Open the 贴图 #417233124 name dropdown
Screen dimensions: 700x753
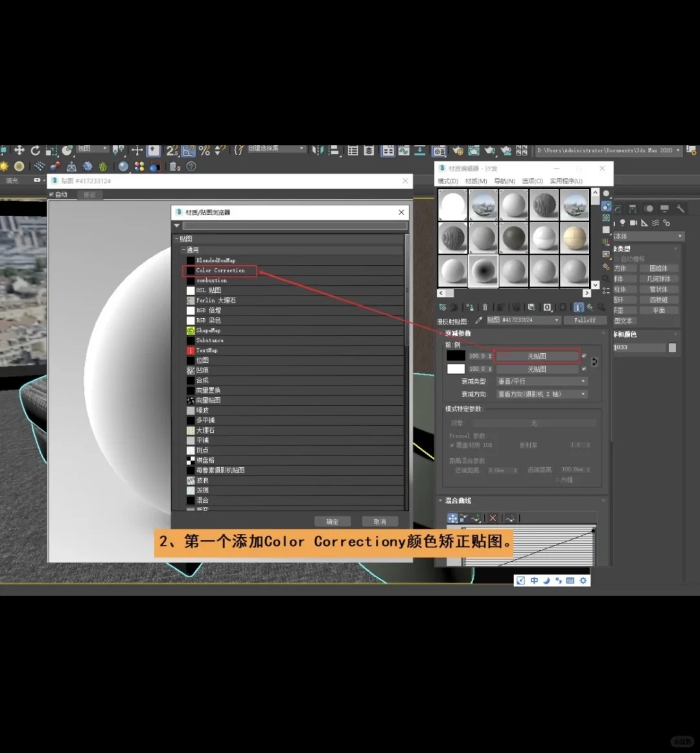point(524,320)
